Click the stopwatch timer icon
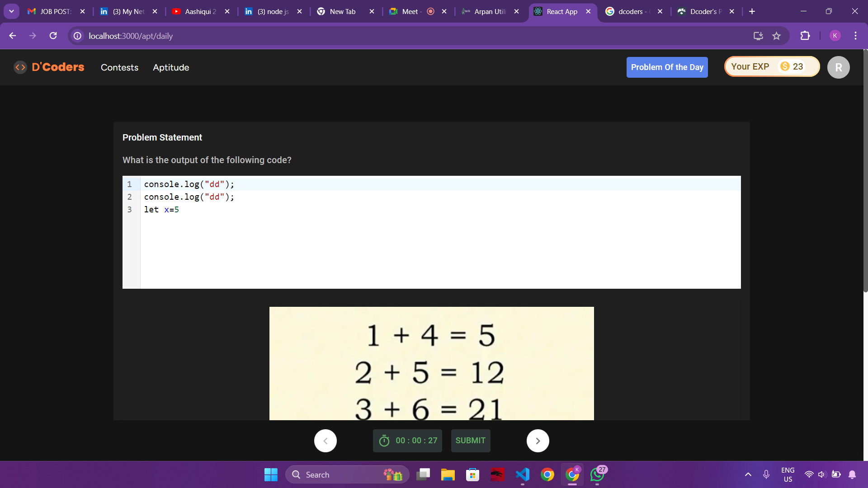The height and width of the screenshot is (488, 868). coord(384,441)
